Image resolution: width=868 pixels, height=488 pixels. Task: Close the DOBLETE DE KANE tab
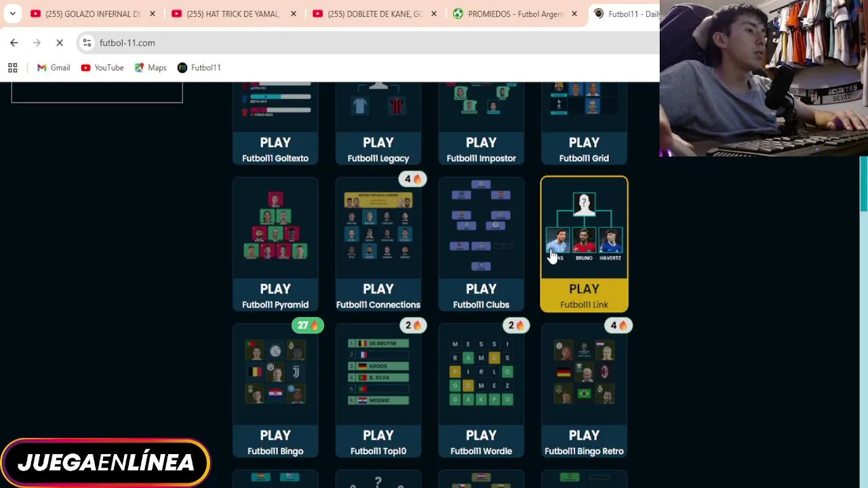pyautogui.click(x=435, y=14)
